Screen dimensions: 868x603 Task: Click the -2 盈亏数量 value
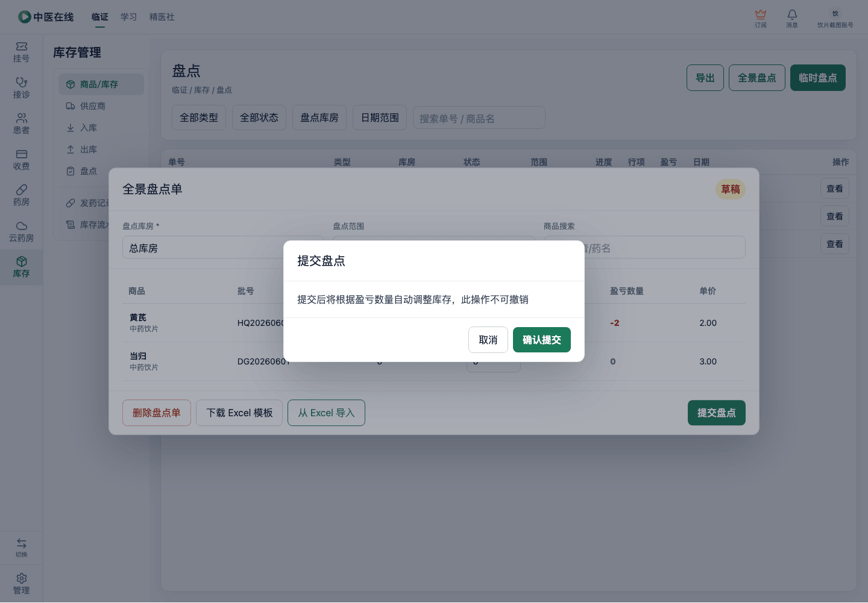coord(615,323)
